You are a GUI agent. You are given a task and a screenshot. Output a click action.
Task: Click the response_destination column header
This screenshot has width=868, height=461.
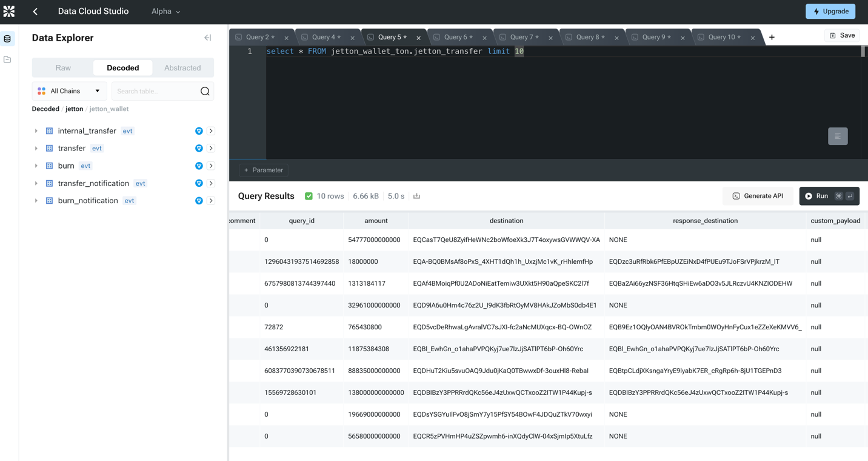tap(705, 221)
